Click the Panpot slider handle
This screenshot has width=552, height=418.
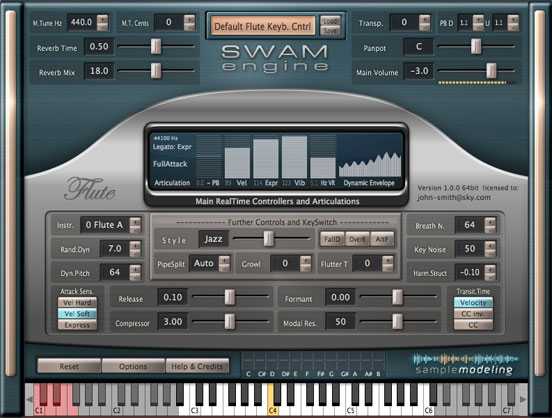(476, 46)
